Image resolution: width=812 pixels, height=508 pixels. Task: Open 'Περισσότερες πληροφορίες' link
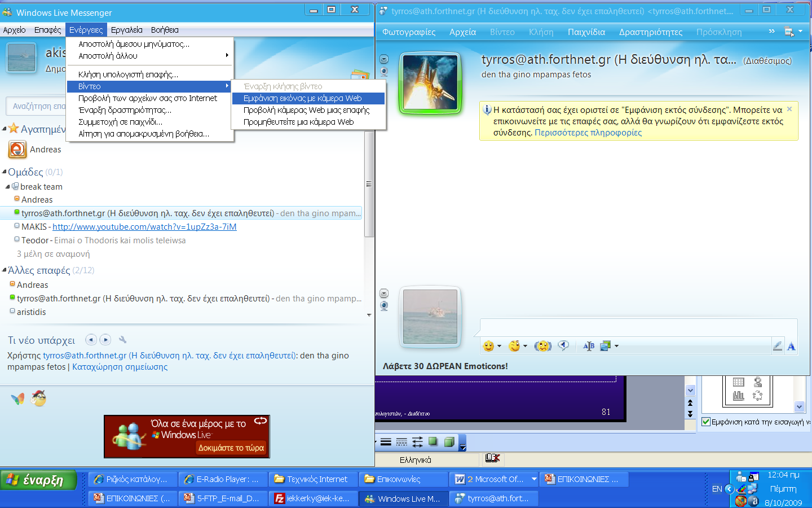tap(588, 133)
